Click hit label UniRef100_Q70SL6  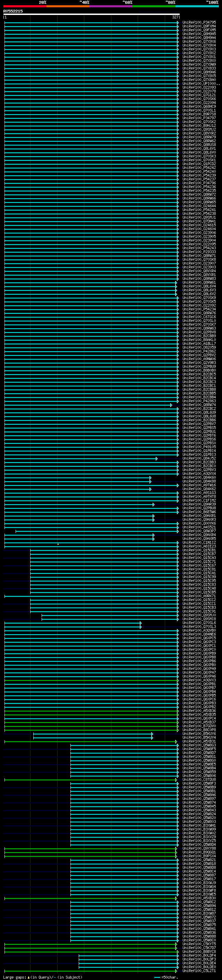coord(199,623)
